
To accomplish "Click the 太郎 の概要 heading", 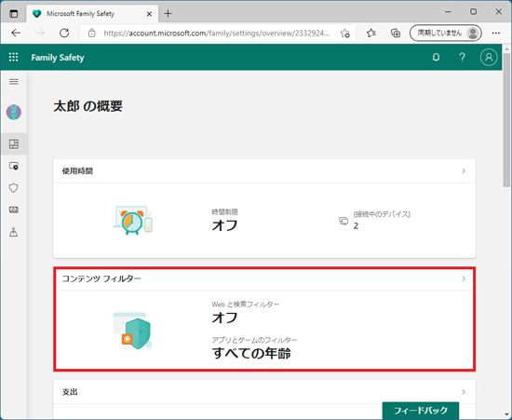I will click(x=88, y=106).
